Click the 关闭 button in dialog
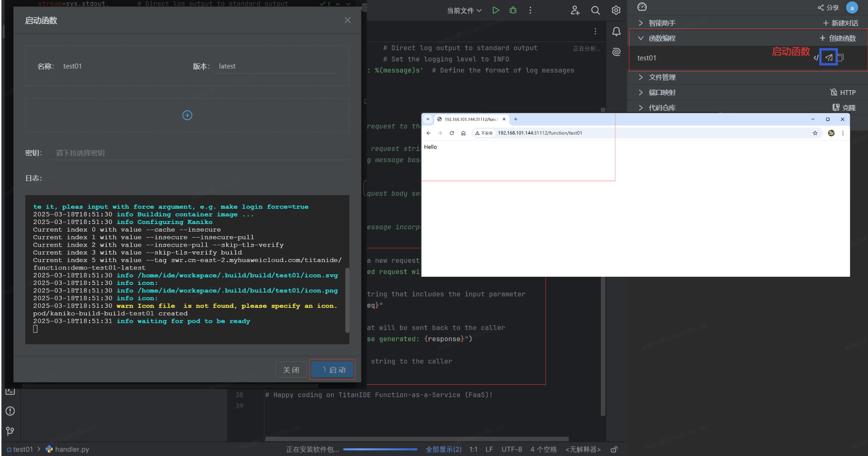Screen dimensions: 868x456 tap(291, 370)
